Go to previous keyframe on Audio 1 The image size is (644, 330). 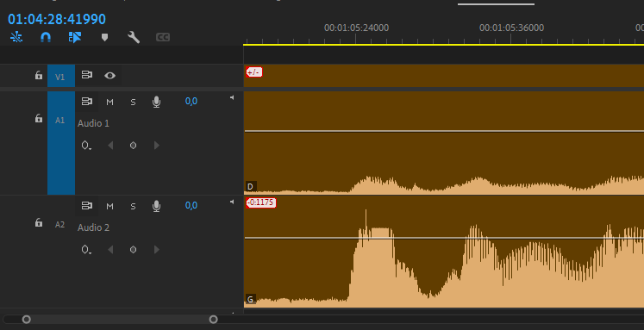click(x=110, y=146)
